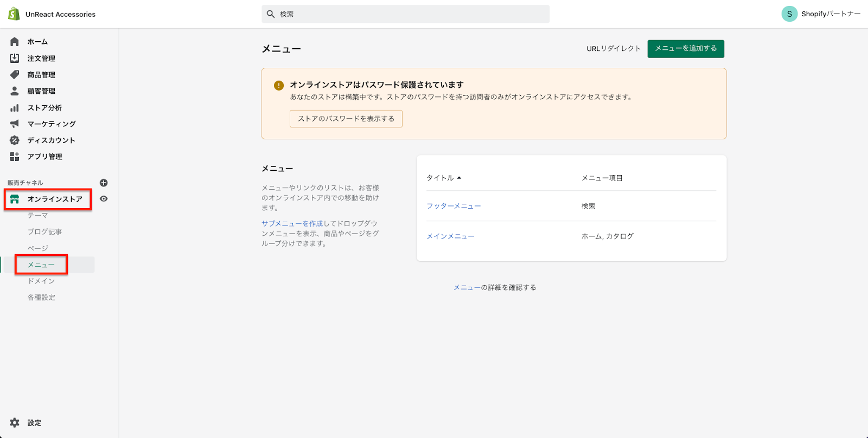Open Discounts via the percent badge icon

coord(15,140)
